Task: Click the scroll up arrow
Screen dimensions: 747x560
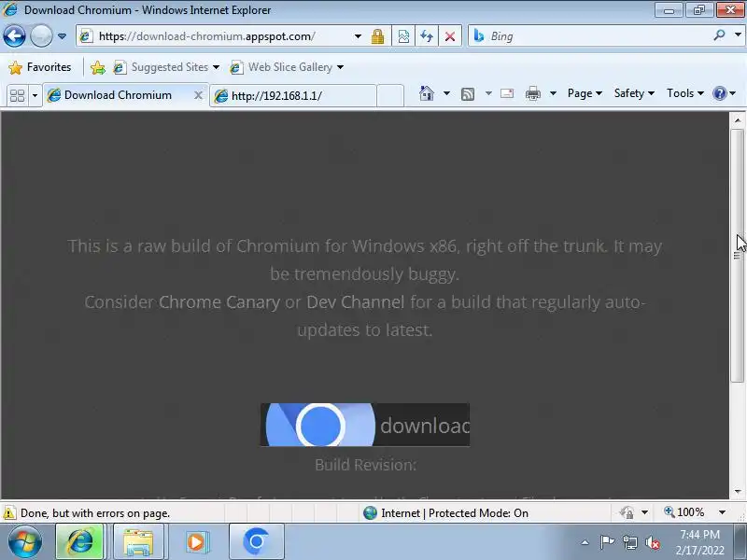Action: coord(738,120)
